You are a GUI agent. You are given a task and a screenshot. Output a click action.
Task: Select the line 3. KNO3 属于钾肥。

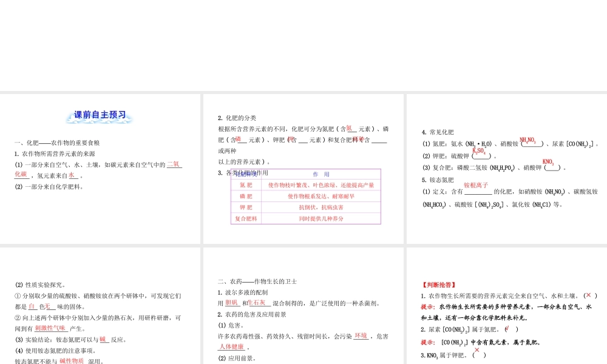tap(453, 355)
